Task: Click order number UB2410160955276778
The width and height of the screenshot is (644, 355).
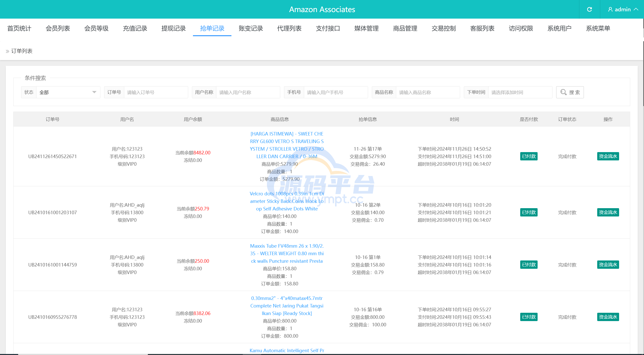Action: click(53, 317)
